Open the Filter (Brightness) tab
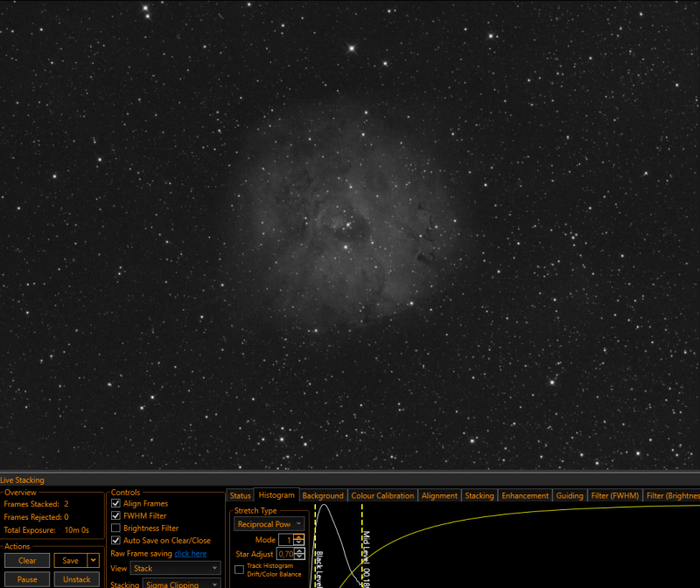Screen dimensions: 700x588 (672, 495)
